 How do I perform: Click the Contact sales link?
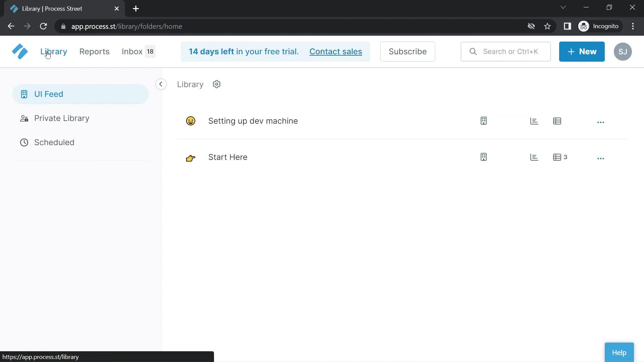pos(336,51)
